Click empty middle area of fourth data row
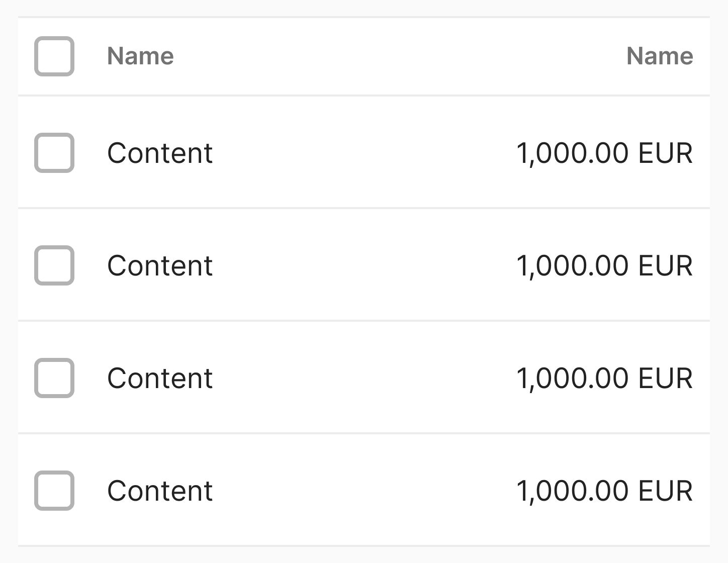This screenshot has height=563, width=728. [x=362, y=491]
